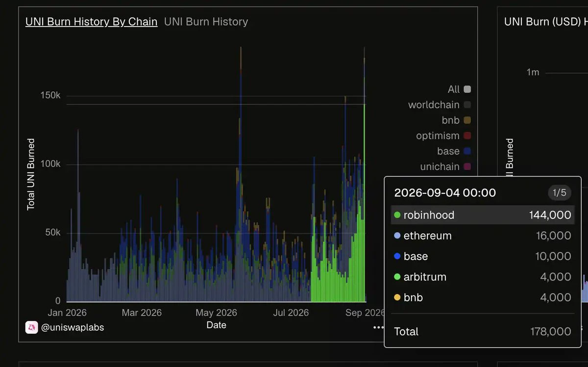Image resolution: width=588 pixels, height=367 pixels.
Task: Toggle worldchain series in the legend
Action: pos(440,105)
